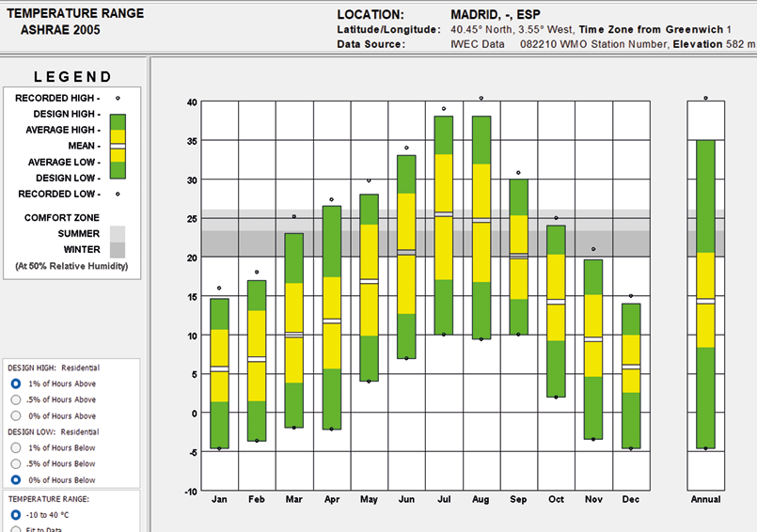Click the January temperature bar in chart

pyautogui.click(x=219, y=373)
